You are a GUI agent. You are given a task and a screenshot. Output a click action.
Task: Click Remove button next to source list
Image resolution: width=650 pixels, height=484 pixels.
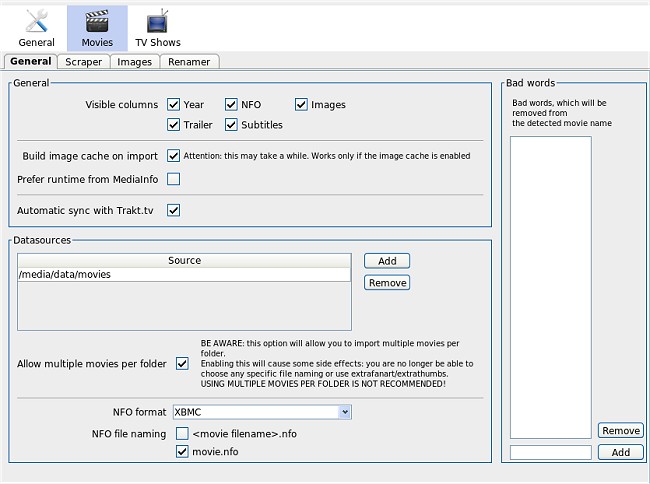click(x=387, y=283)
